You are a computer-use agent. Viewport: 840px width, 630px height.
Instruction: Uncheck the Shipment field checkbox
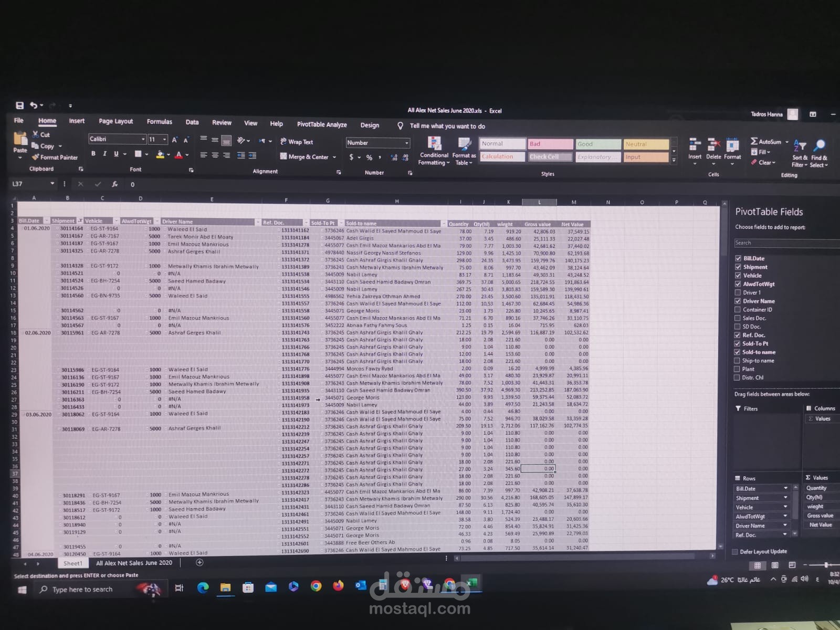[x=738, y=267]
